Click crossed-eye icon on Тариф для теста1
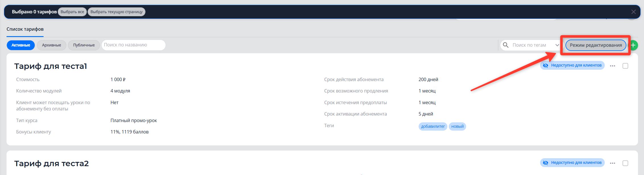The height and width of the screenshot is (175, 644). 546,65
